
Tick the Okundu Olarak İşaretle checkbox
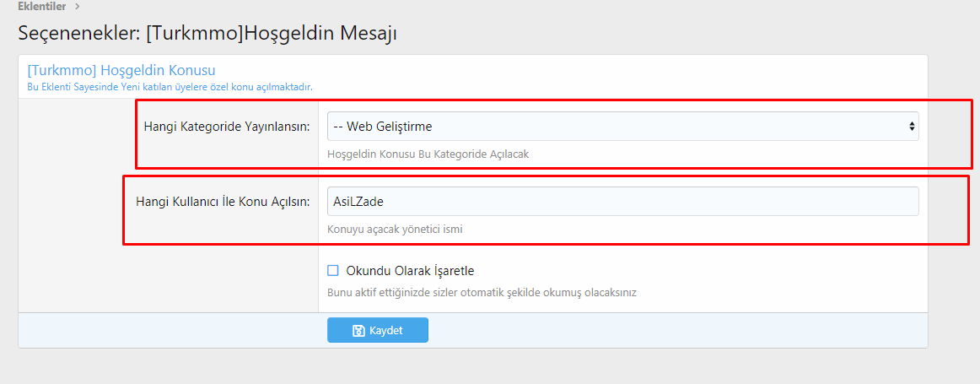point(333,271)
